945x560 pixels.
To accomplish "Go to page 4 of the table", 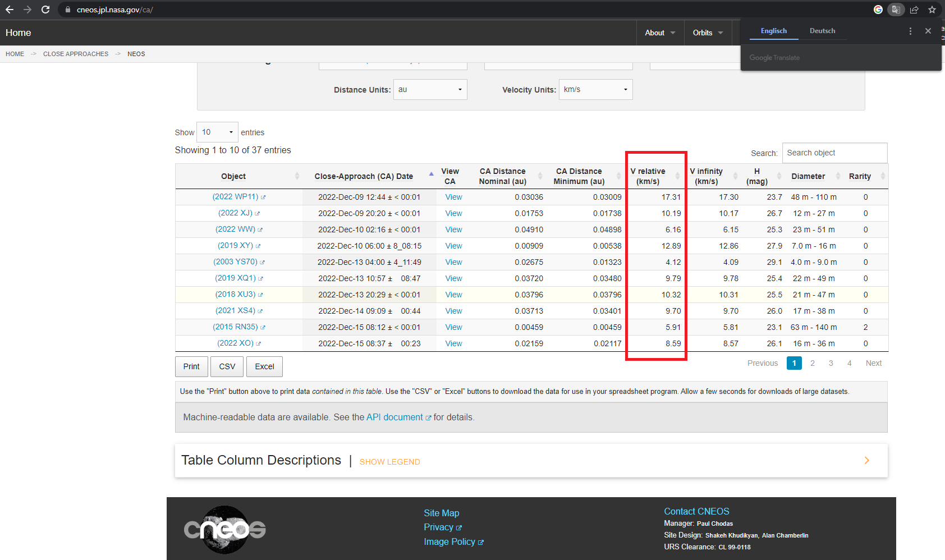I will point(850,364).
